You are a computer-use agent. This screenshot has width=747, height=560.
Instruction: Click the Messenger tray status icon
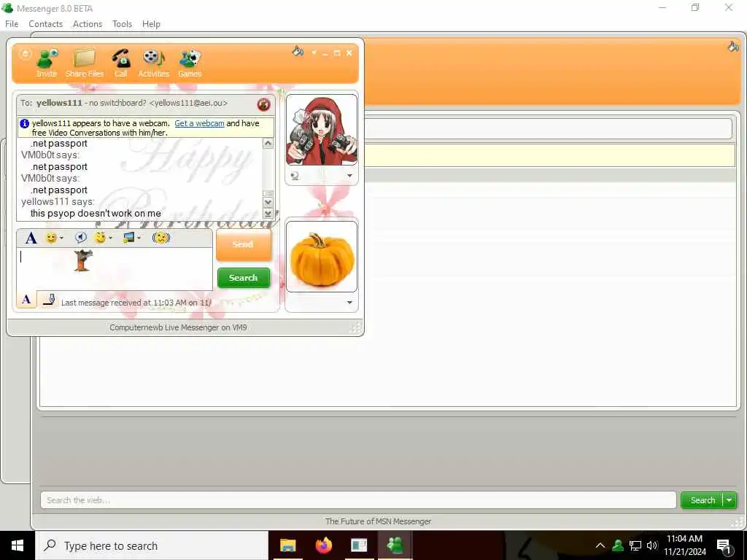(x=618, y=545)
